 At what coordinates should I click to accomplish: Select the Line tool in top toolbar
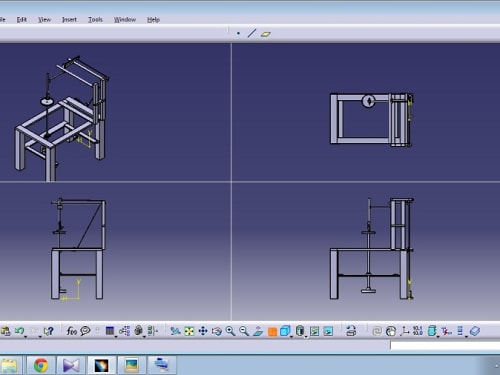point(252,33)
